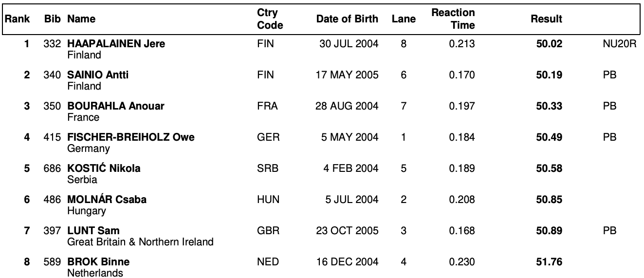Click the Bib column header
644x278 pixels.
coord(52,19)
